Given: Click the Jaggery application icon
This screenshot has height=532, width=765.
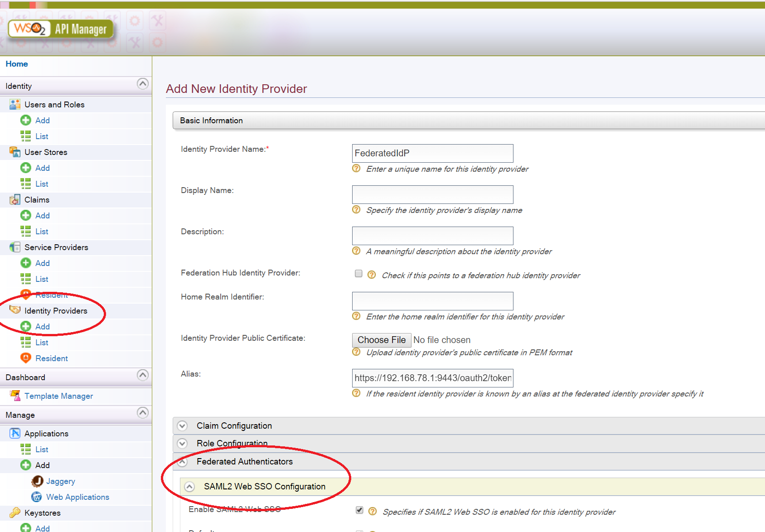Looking at the screenshot, I should [37, 481].
